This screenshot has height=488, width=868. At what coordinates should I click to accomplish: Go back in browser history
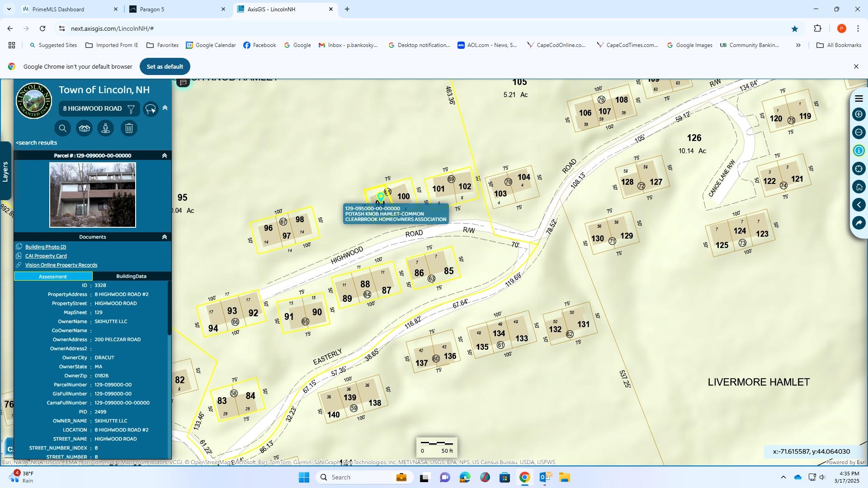coord(10,28)
